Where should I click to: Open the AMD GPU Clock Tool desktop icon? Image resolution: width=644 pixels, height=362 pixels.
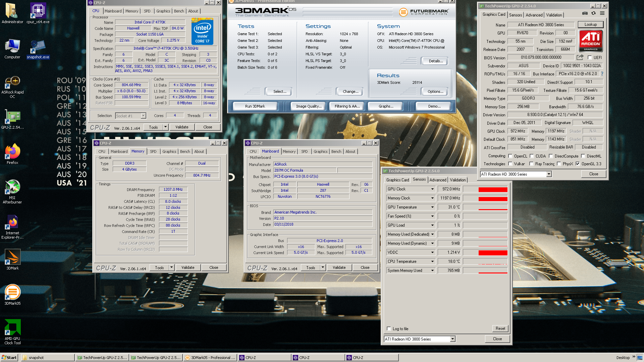12,331
